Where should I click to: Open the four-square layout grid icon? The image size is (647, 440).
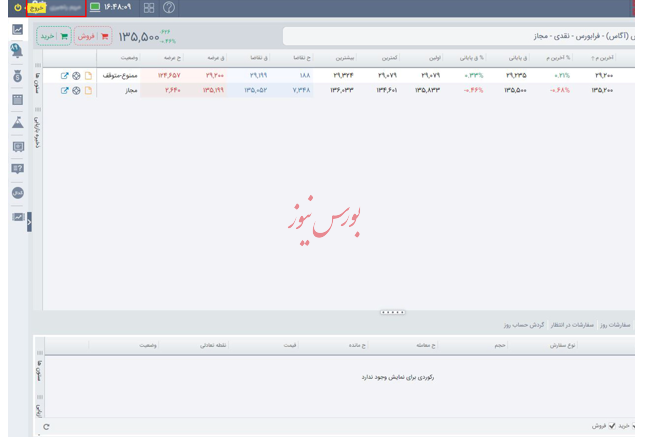149,8
